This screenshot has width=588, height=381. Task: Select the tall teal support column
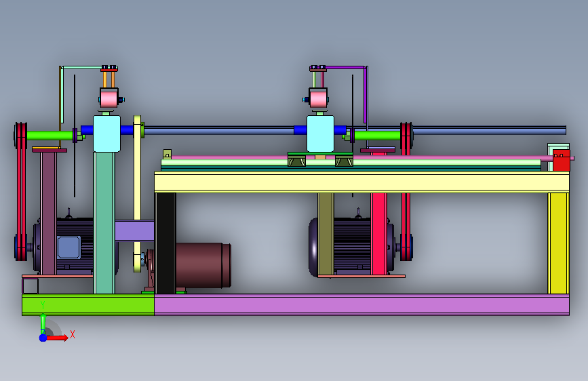pyautogui.click(x=104, y=223)
